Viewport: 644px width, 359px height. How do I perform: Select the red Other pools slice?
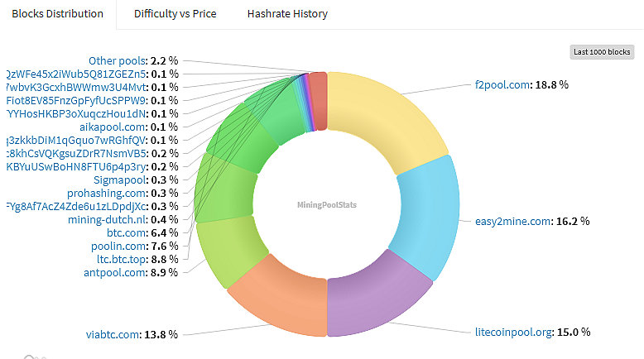319,102
